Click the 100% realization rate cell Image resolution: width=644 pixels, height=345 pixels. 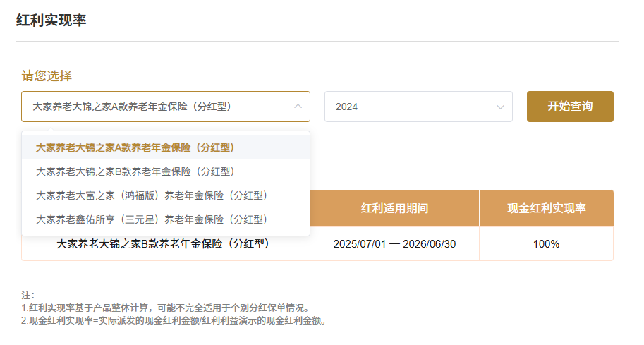point(546,244)
